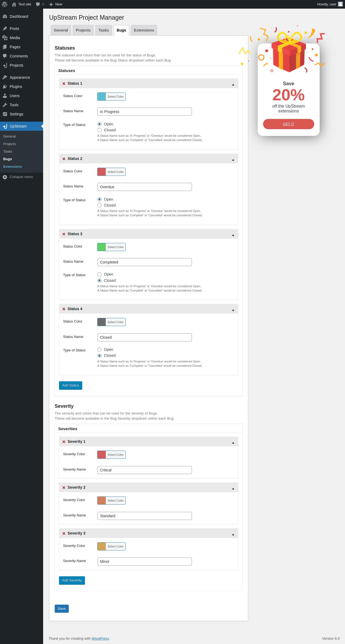Click the UpStream logo icon in sidebar
Image resolution: width=345 pixels, height=644 pixels.
5,126
